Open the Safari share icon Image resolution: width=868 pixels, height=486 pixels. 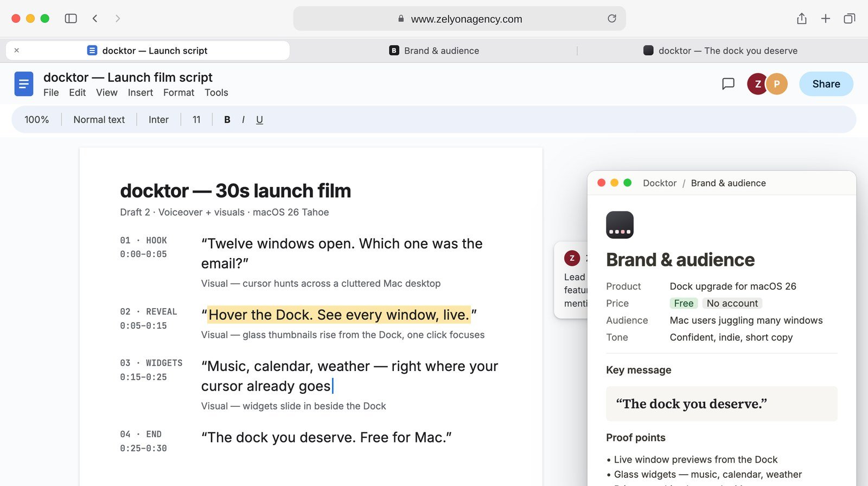802,18
